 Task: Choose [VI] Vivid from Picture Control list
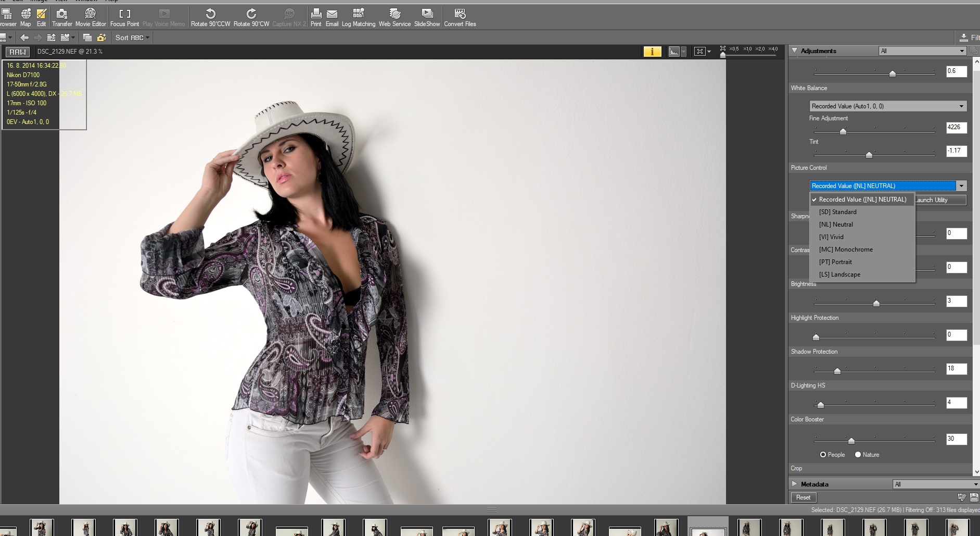[x=831, y=237]
